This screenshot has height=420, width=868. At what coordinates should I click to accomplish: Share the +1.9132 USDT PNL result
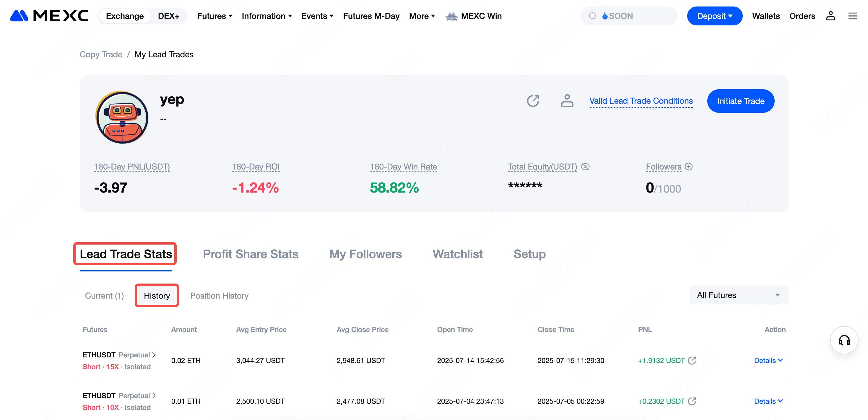point(692,360)
